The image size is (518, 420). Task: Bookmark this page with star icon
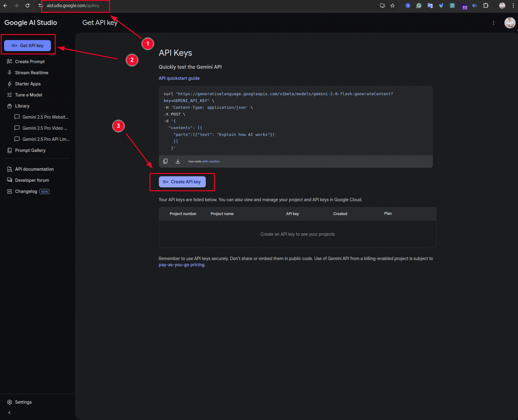[392, 6]
